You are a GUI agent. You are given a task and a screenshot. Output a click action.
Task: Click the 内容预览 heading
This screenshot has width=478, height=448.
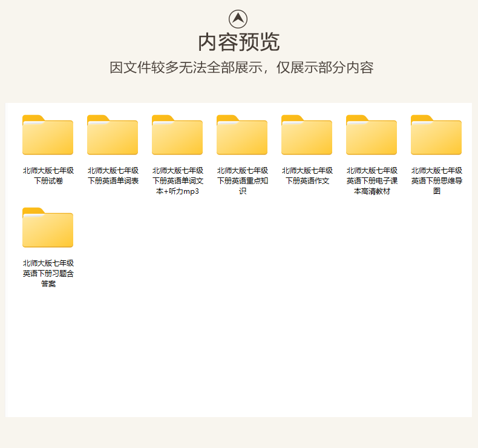[x=238, y=42]
